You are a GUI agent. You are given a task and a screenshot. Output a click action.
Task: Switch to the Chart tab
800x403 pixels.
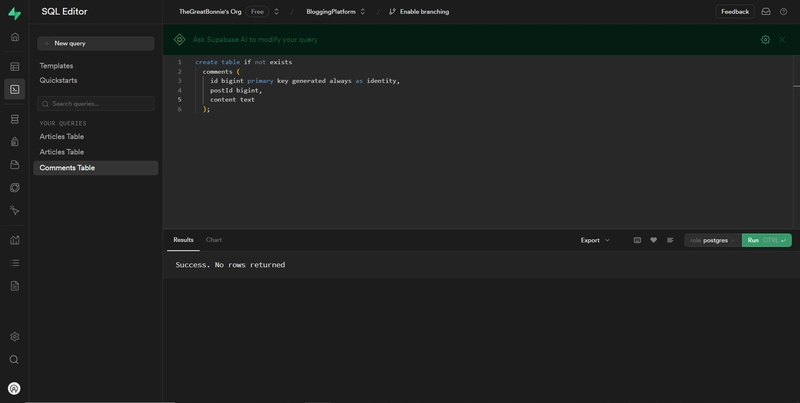tap(214, 240)
